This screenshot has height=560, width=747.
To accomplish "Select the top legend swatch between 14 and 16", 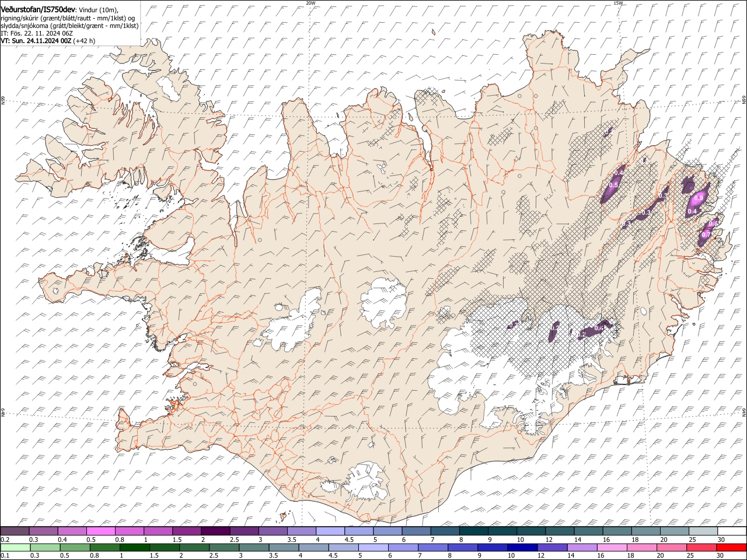I will coord(589,531).
